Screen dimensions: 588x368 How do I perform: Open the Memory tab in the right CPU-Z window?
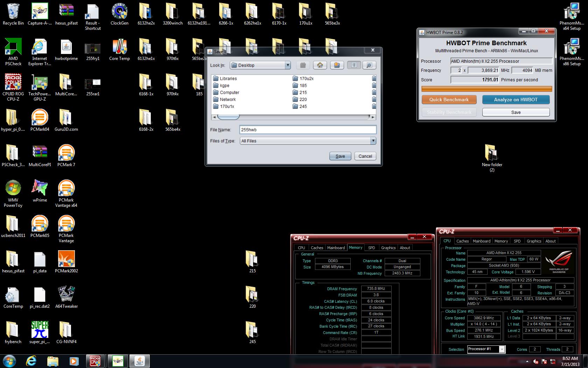[x=501, y=241]
